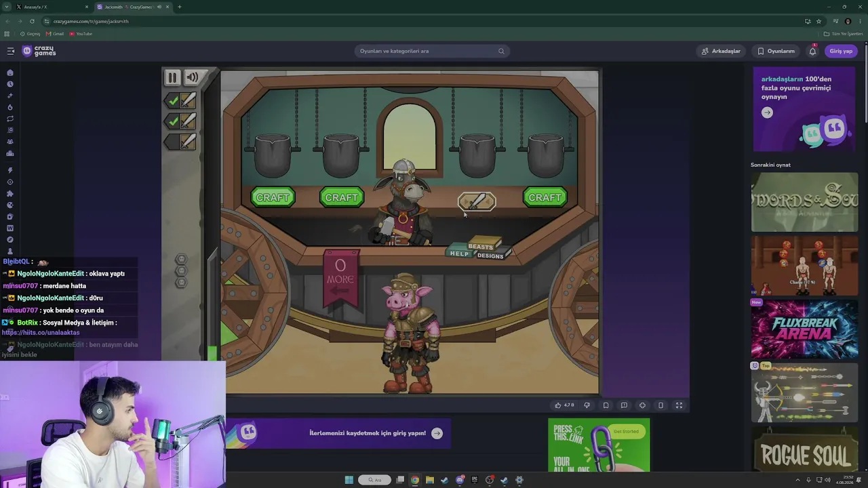Bookmark this page with the star
The width and height of the screenshot is (868, 488).
pyautogui.click(x=819, y=21)
